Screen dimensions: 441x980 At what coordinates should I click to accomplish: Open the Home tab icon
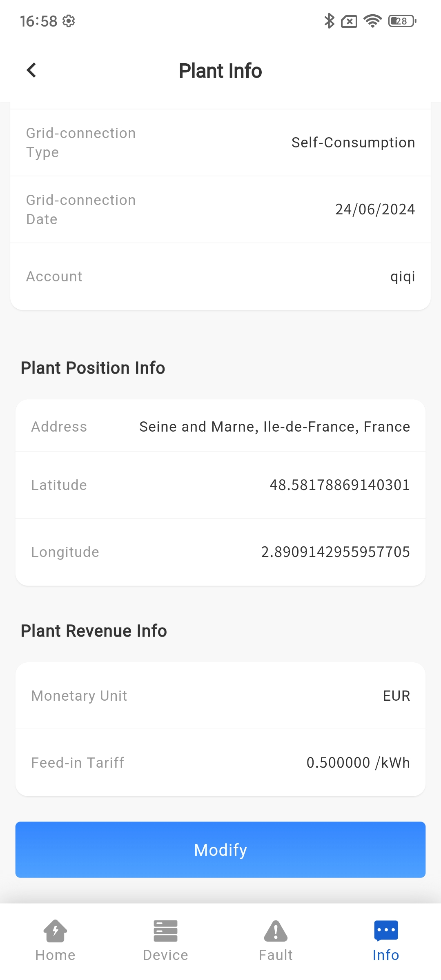coord(55,931)
